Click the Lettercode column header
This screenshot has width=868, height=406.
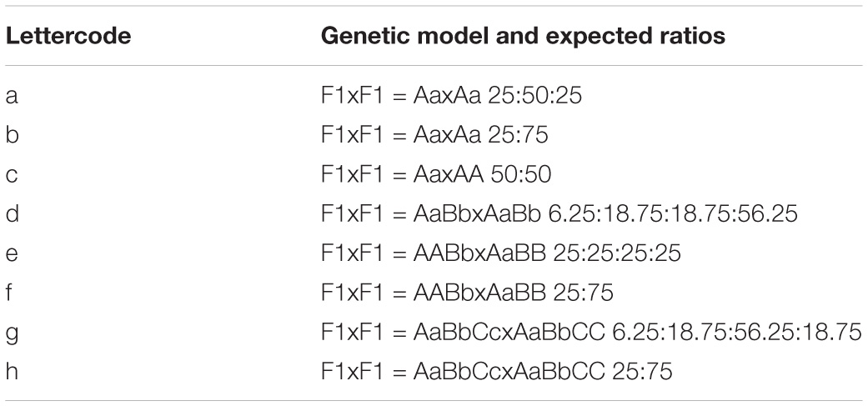click(68, 37)
